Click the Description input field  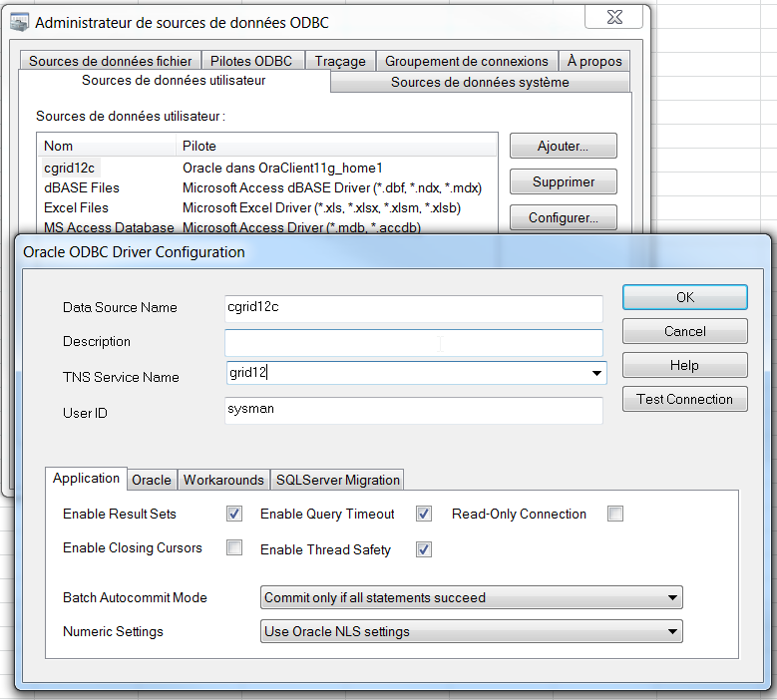tap(414, 343)
